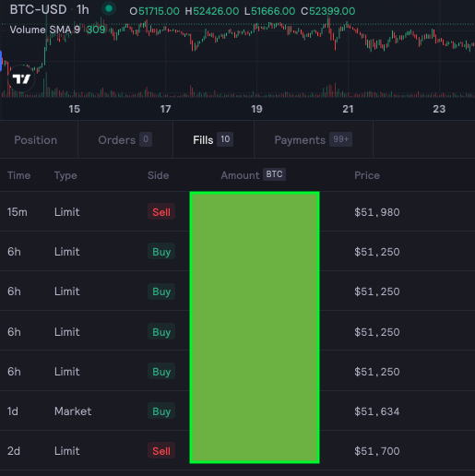The width and height of the screenshot is (475, 476).
Task: Click the open price value O51715.00
Action: (x=154, y=11)
